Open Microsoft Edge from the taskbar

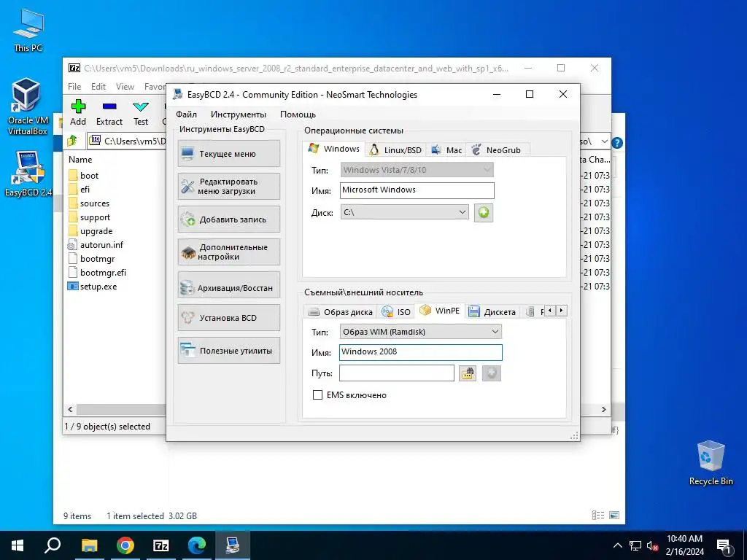[x=196, y=545]
